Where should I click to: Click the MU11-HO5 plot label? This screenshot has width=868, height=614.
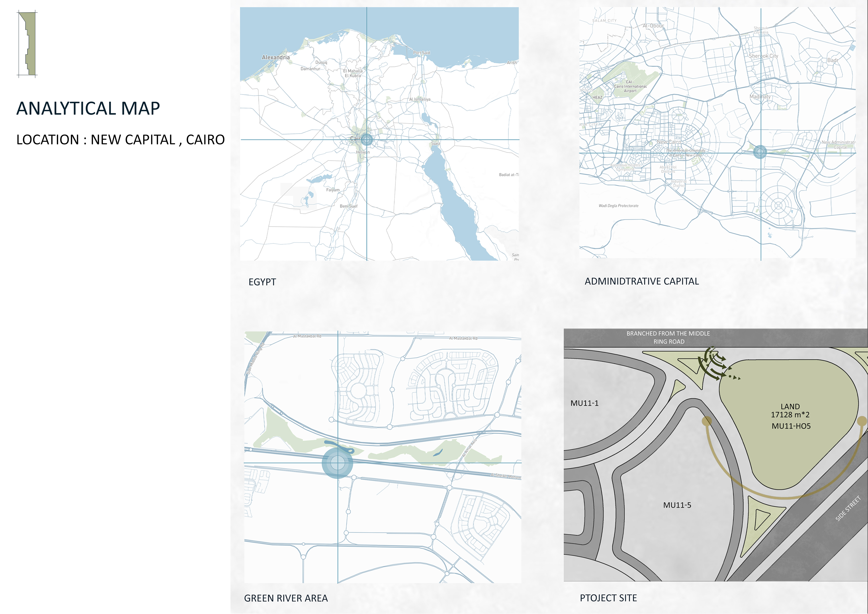(x=791, y=426)
